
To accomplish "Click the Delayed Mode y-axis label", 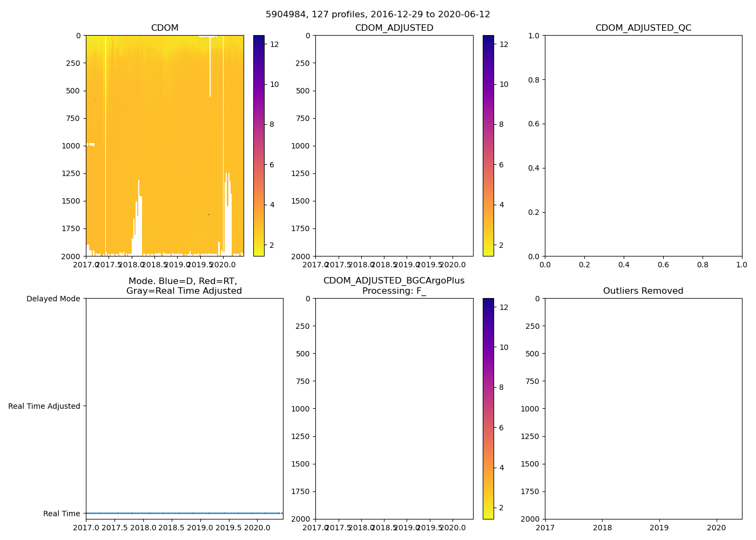I will tap(53, 299).
